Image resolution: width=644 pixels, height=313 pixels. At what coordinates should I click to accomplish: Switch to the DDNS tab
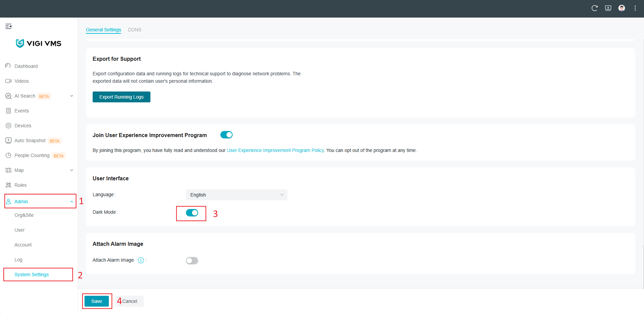pyautogui.click(x=135, y=30)
